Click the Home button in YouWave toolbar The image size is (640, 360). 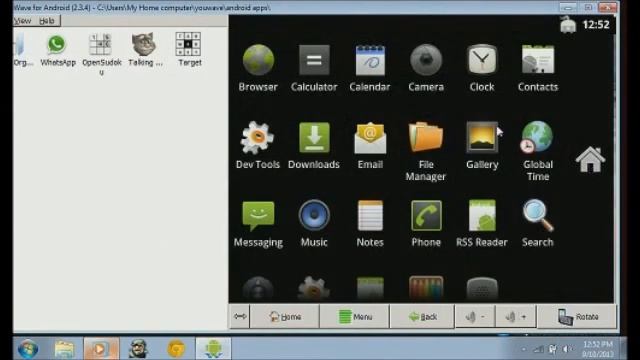pos(284,317)
